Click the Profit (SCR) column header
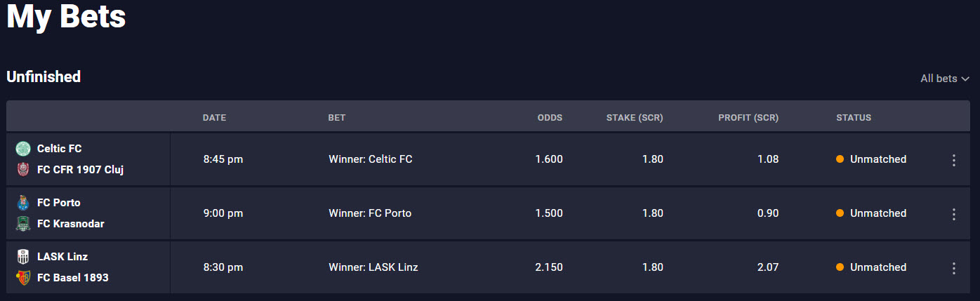Image resolution: width=980 pixels, height=301 pixels. click(x=748, y=118)
